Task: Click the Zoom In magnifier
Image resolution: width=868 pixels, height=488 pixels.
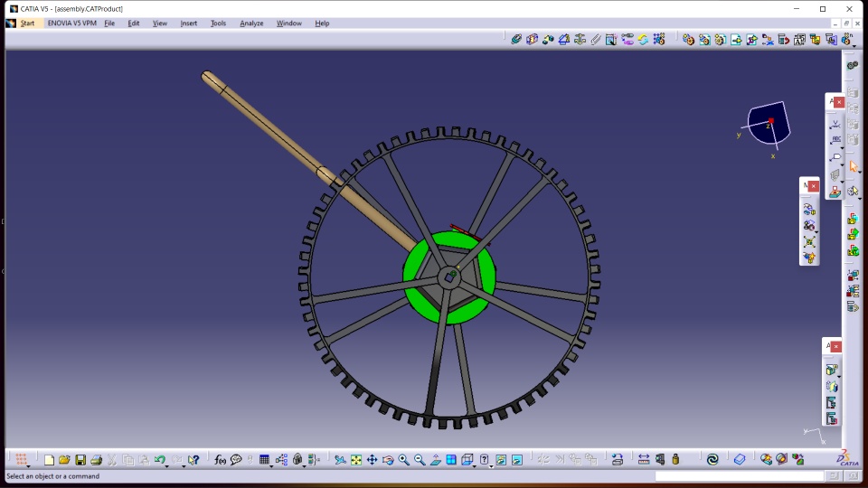Action: (x=403, y=460)
